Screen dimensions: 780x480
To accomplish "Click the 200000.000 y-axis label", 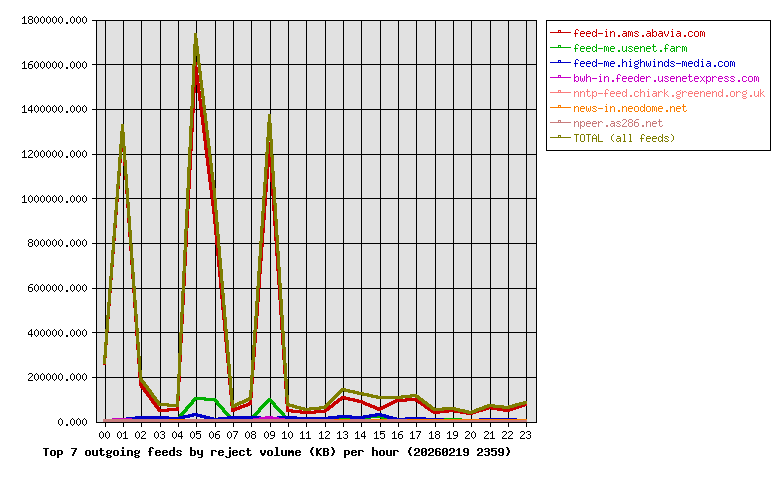I will (x=57, y=378).
